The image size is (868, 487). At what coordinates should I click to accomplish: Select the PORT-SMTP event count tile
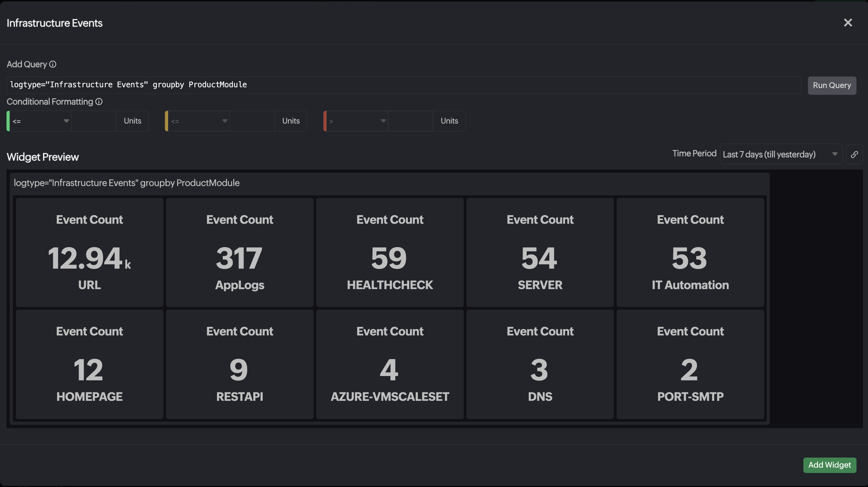[x=690, y=364]
